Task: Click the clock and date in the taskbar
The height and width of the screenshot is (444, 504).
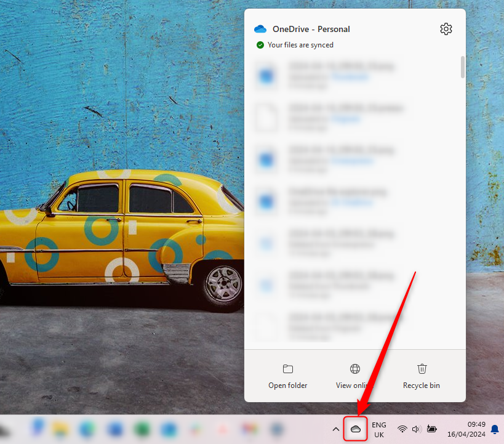Action: (468, 429)
